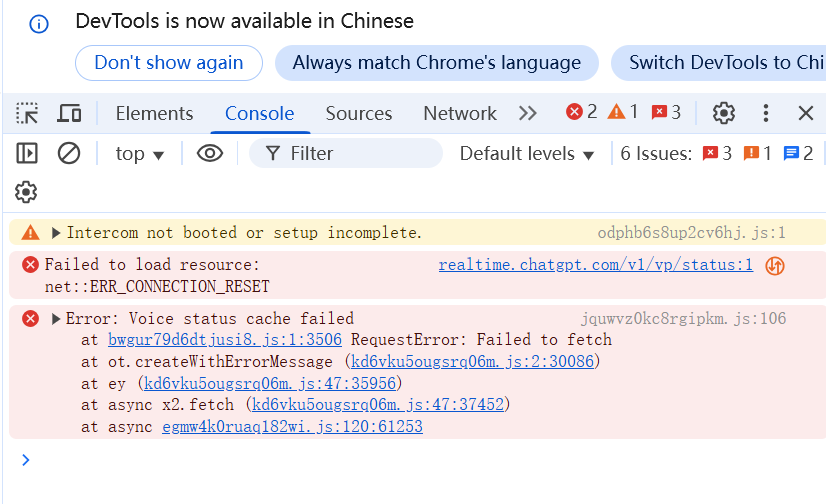826x504 pixels.
Task: Open the Default levels dropdown
Action: click(527, 153)
